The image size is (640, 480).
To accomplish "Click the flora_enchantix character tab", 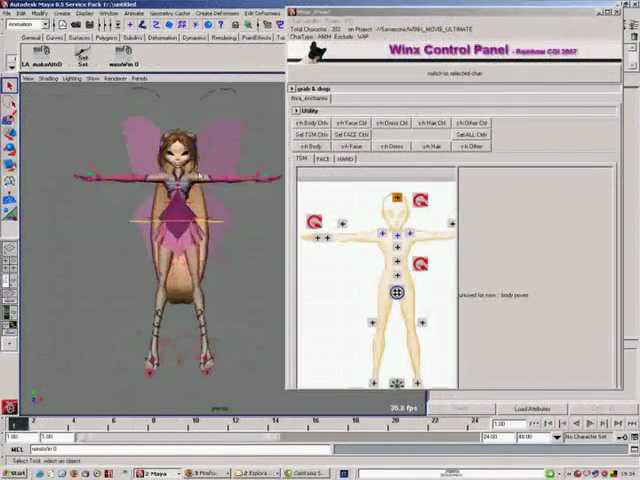I will tap(309, 98).
